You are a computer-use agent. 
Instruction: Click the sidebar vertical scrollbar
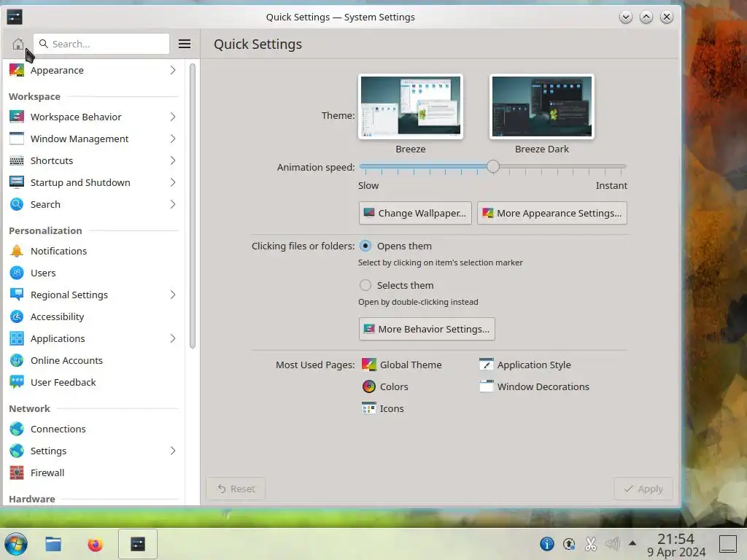point(193,206)
